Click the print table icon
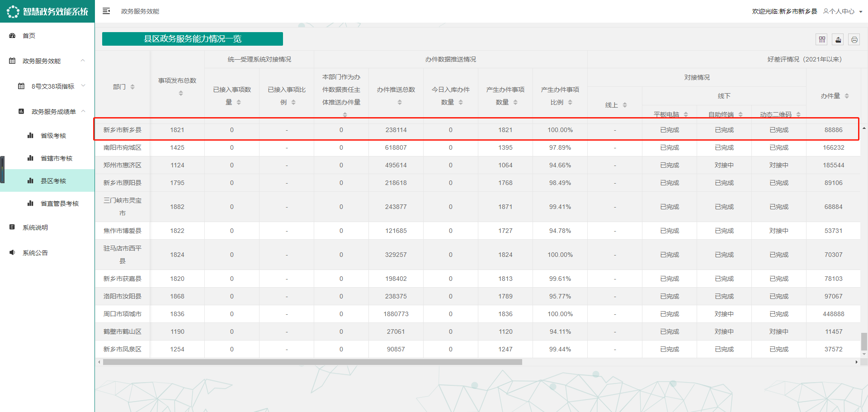The height and width of the screenshot is (412, 868). (854, 40)
